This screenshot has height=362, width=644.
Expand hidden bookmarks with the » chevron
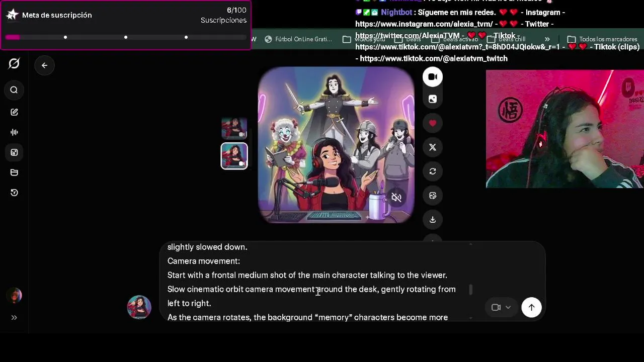click(547, 39)
